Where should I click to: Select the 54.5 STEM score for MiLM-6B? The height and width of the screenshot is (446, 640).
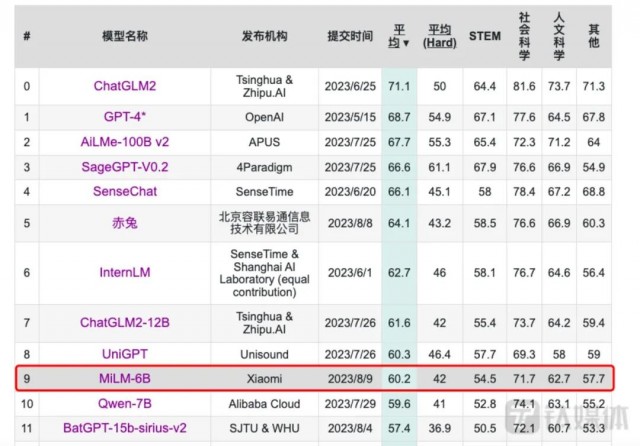pyautogui.click(x=484, y=379)
